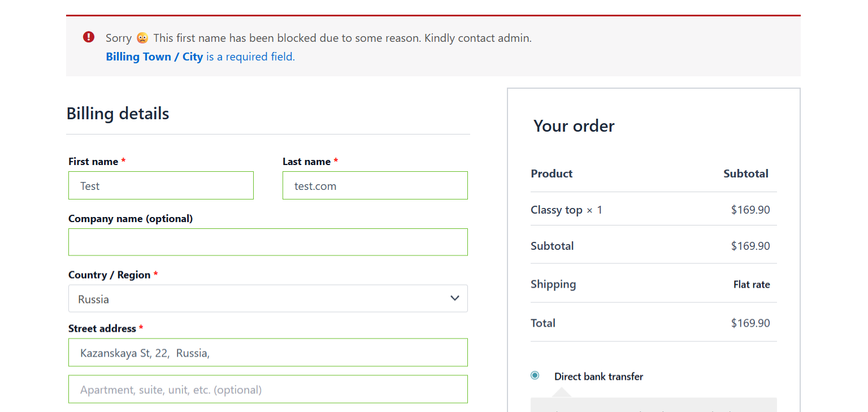The image size is (868, 412).
Task: Click the apartment, suite, unit optional field
Action: tap(268, 389)
